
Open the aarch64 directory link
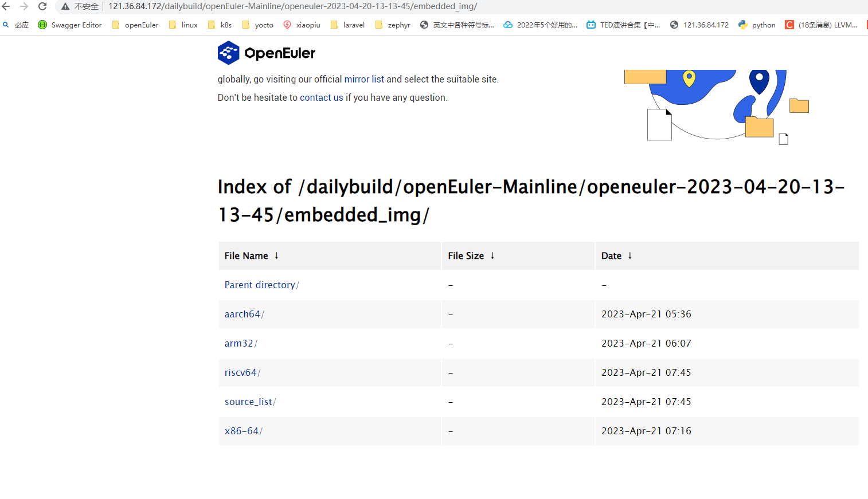(x=243, y=314)
